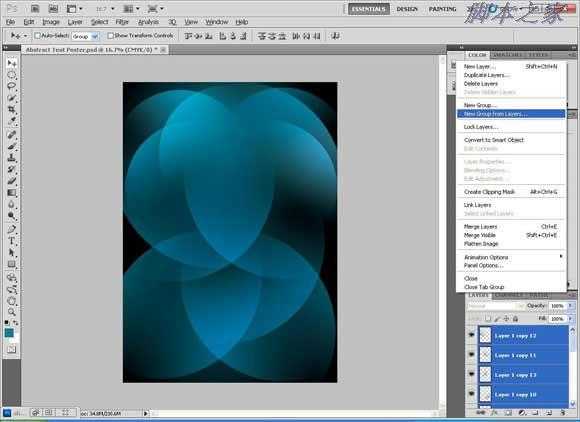Select the Move tool in toolbox
The width and height of the screenshot is (580, 422).
coord(11,63)
